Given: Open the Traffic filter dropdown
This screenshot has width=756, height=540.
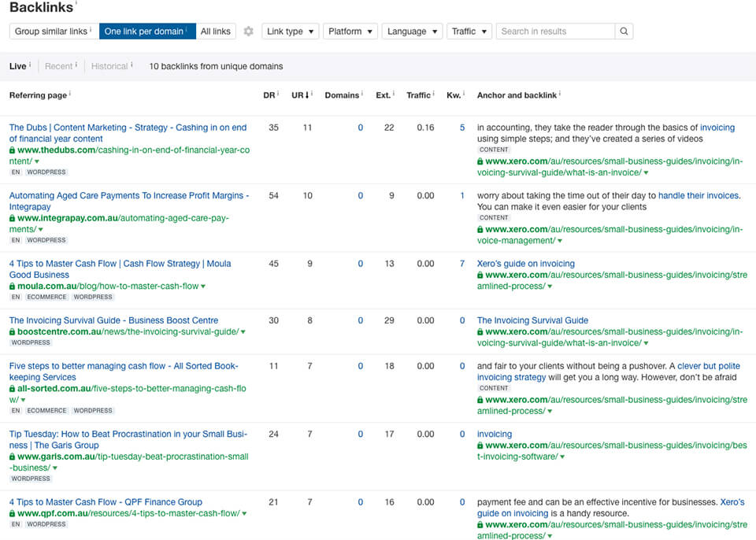Looking at the screenshot, I should point(469,31).
